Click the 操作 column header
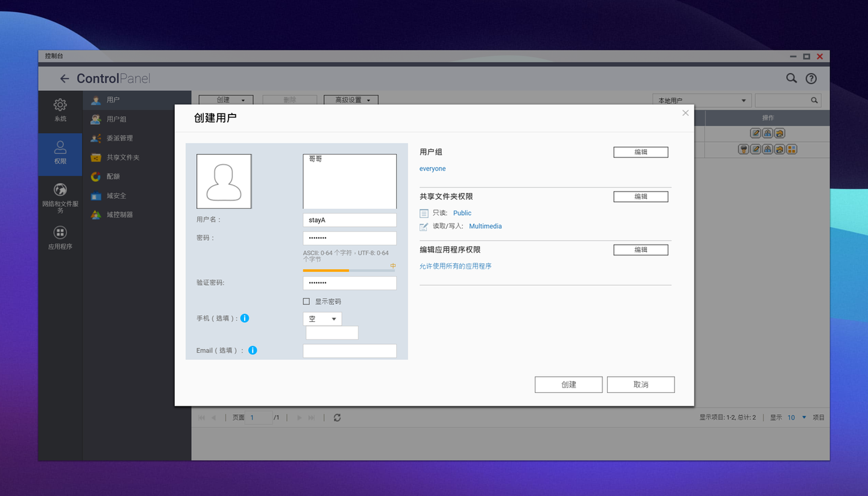 pos(768,118)
